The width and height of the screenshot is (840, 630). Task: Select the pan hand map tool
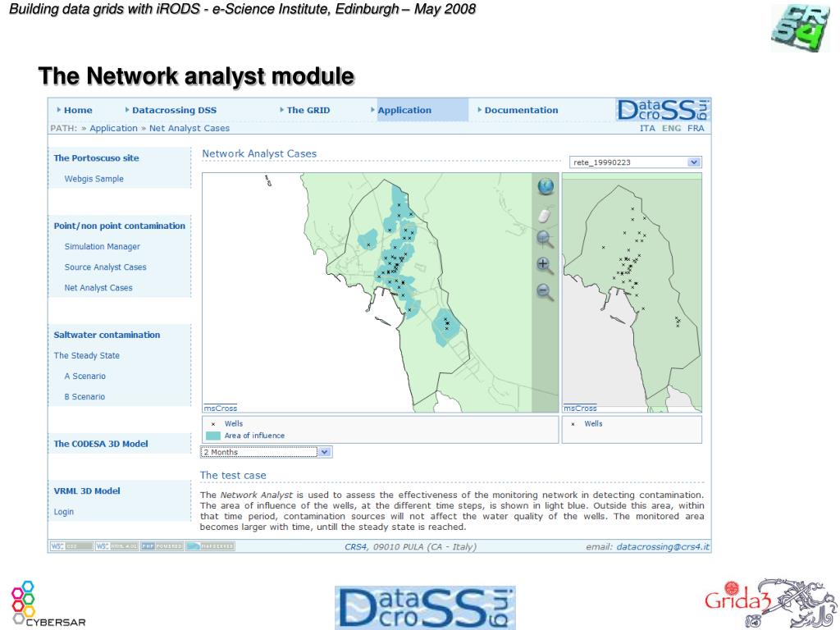click(x=545, y=216)
